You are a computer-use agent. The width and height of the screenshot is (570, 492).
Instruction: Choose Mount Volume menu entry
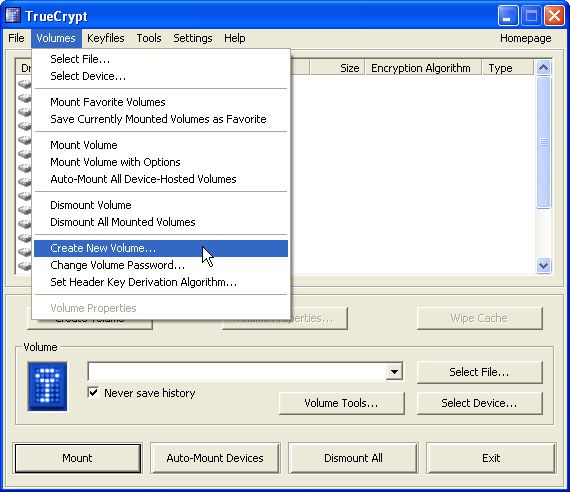point(161,145)
